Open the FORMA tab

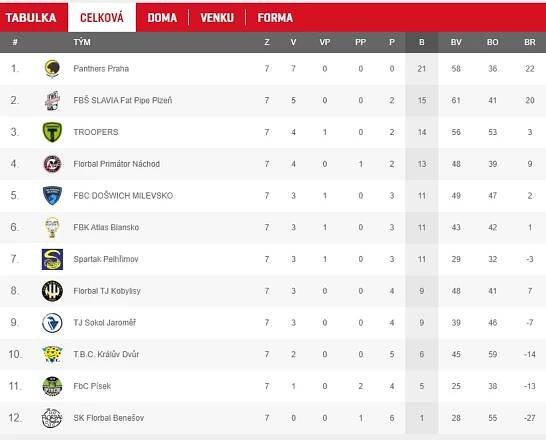(x=275, y=17)
